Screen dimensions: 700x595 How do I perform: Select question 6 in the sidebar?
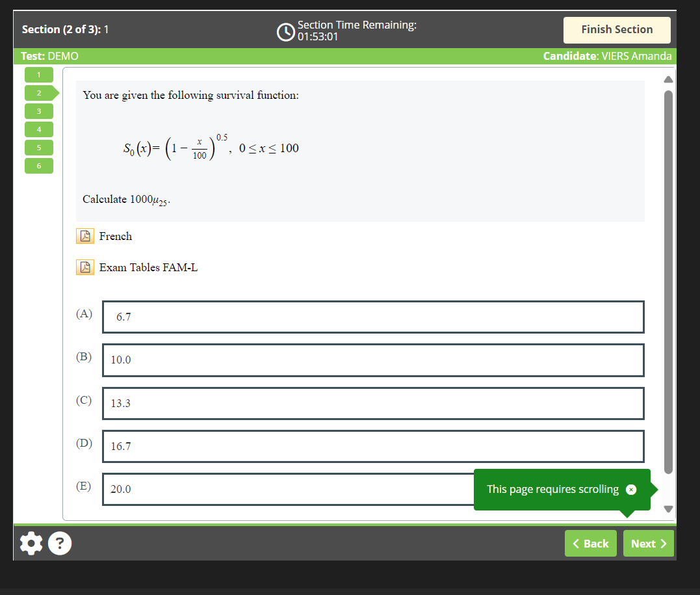point(38,165)
